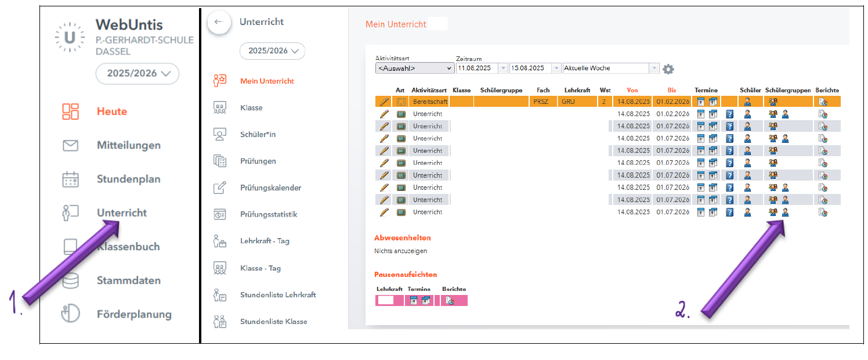868x360 pixels.
Task: Click the start date field 11.08.2025
Action: (477, 69)
